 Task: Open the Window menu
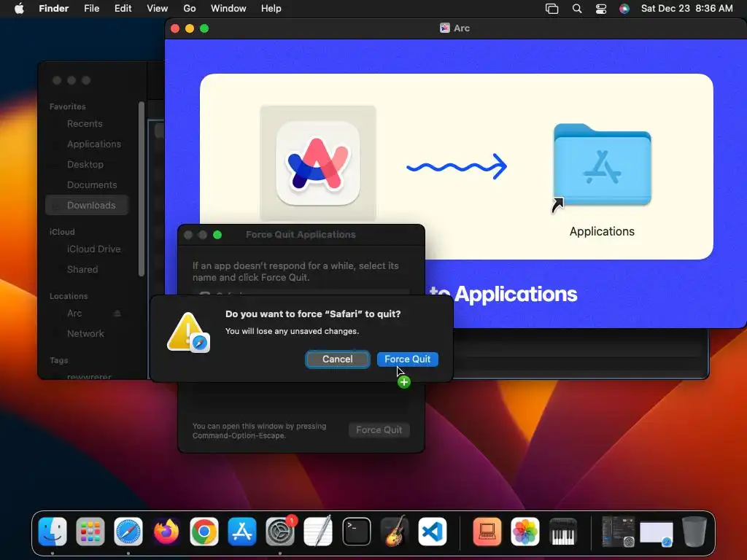coord(228,9)
